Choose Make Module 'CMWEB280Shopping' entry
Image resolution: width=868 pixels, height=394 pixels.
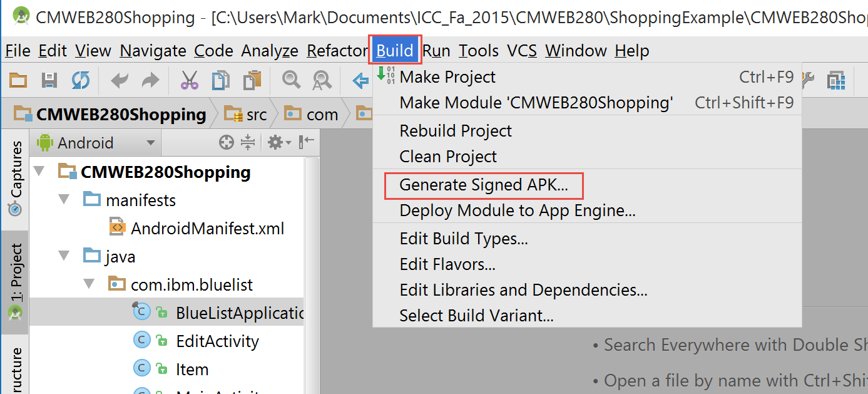point(587,103)
